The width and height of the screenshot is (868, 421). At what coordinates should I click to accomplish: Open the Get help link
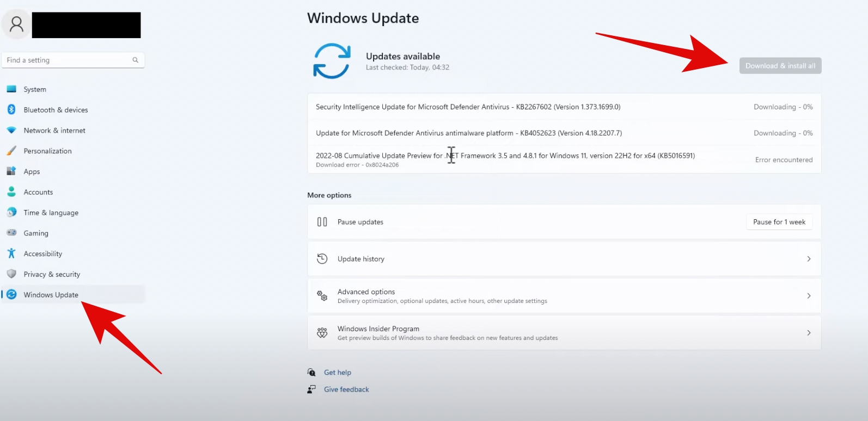coord(338,373)
